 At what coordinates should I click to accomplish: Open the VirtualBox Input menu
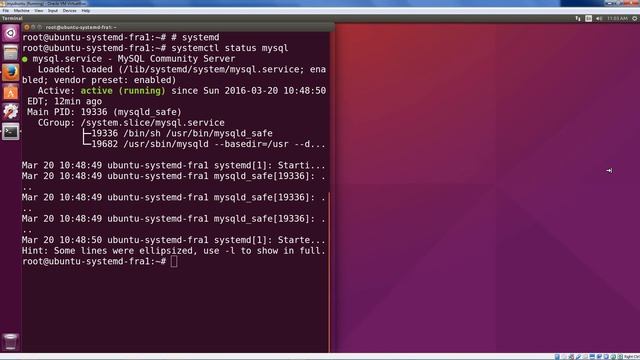pos(53,11)
